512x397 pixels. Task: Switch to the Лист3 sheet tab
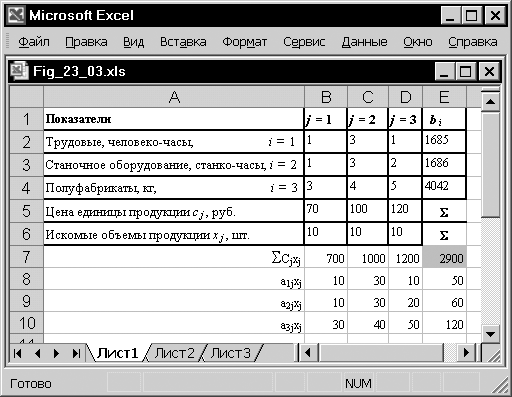point(230,353)
